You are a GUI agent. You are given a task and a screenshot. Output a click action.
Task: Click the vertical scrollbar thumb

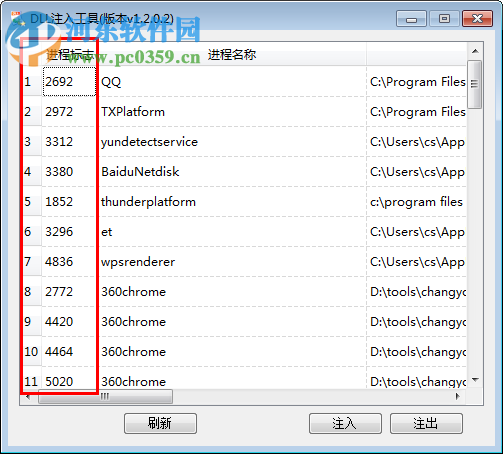coord(475,84)
